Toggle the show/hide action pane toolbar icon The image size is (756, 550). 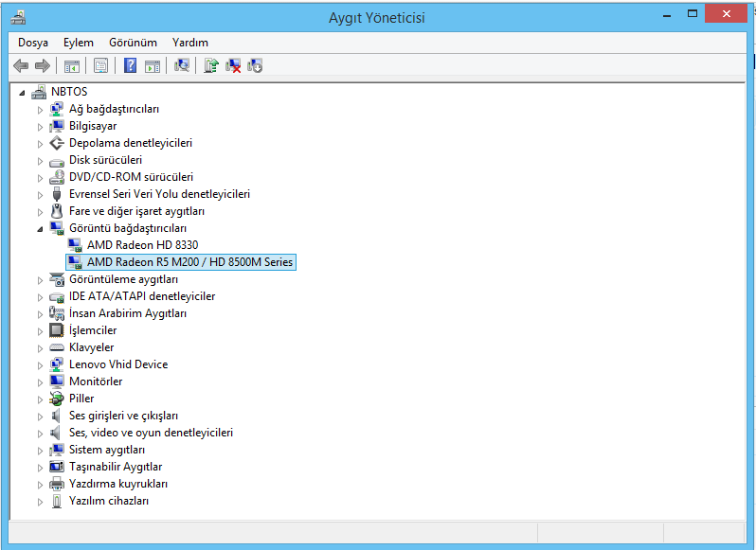point(153,66)
